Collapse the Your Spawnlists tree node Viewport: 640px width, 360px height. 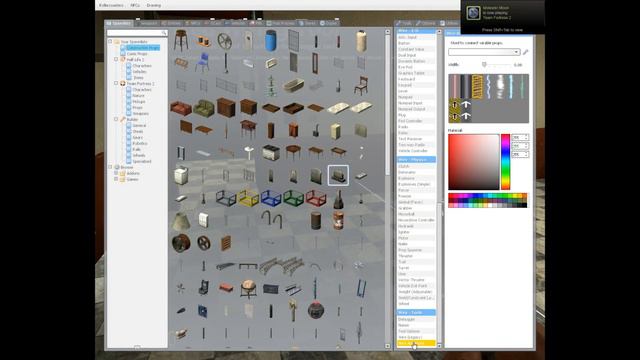pyautogui.click(x=110, y=41)
